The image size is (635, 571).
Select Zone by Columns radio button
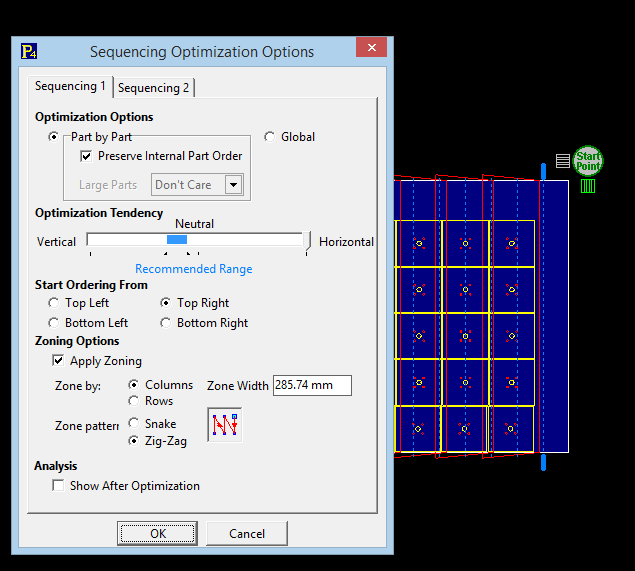pos(133,384)
